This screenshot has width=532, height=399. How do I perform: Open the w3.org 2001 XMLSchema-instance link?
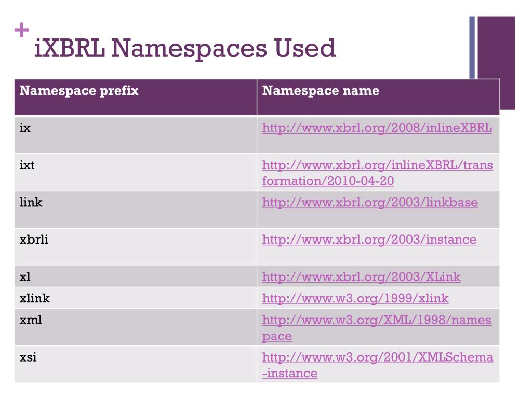coord(378,365)
